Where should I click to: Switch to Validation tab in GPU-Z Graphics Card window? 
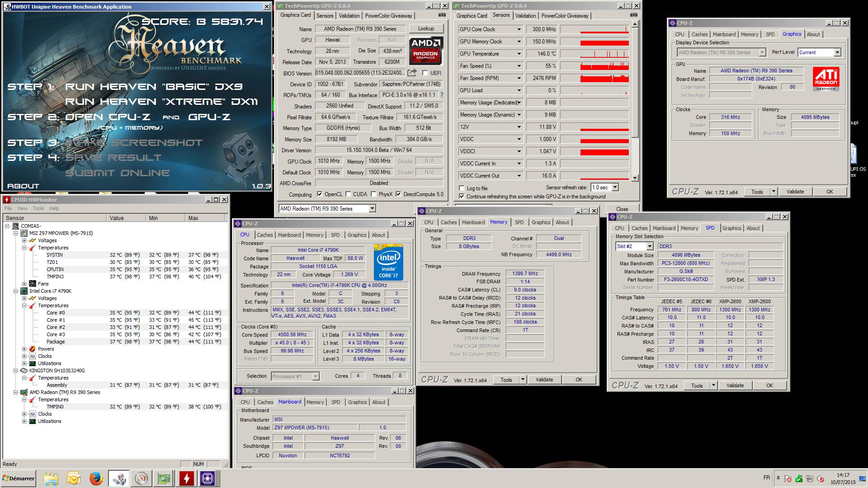tap(349, 15)
